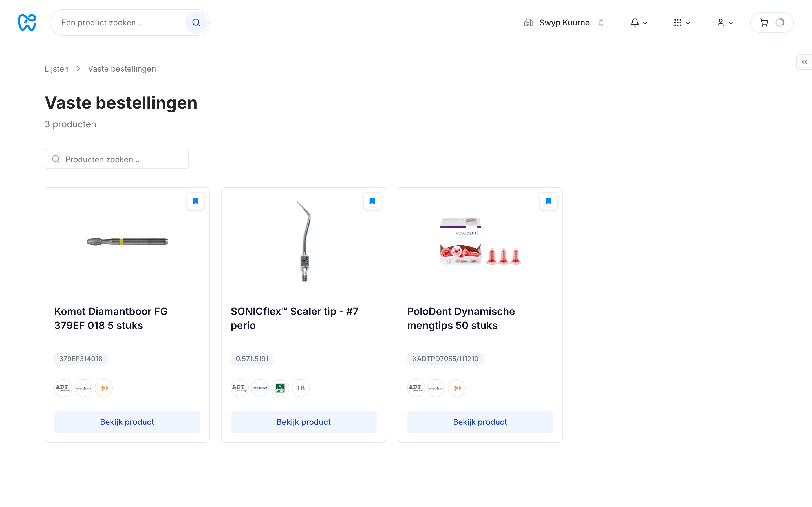This screenshot has width=812, height=507.
Task: Open the notifications bell dropdown
Action: [639, 23]
